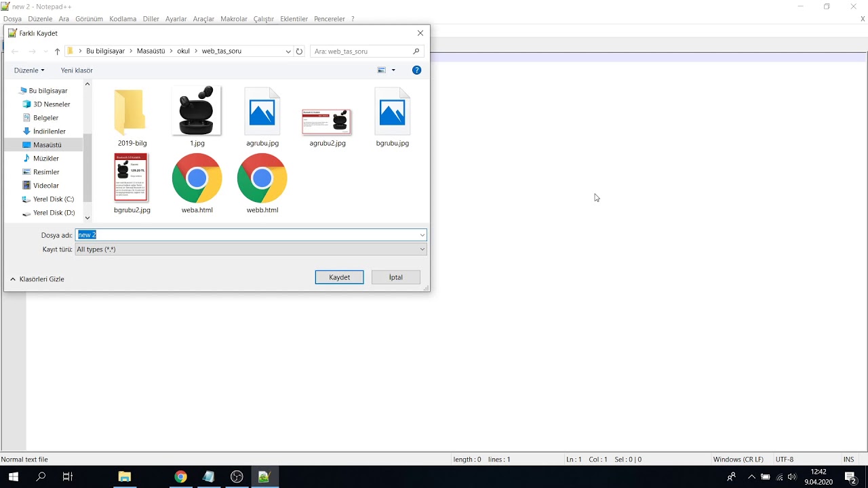Click the Back navigation arrow
Image resolution: width=868 pixels, height=488 pixels.
pyautogui.click(x=15, y=52)
